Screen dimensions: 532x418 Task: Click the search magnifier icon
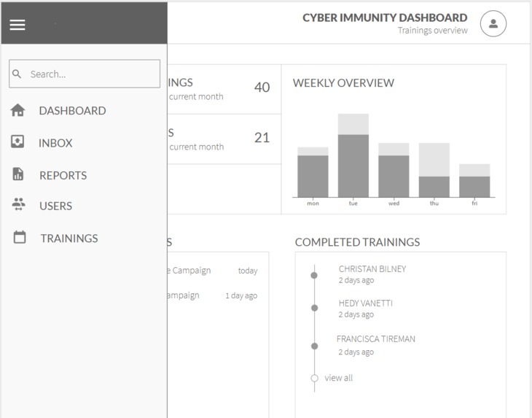(17, 74)
